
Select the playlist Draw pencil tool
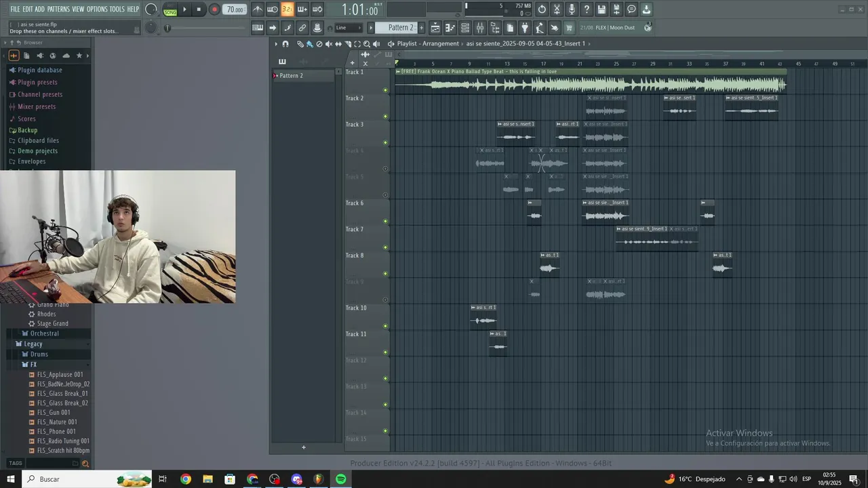[x=300, y=43]
